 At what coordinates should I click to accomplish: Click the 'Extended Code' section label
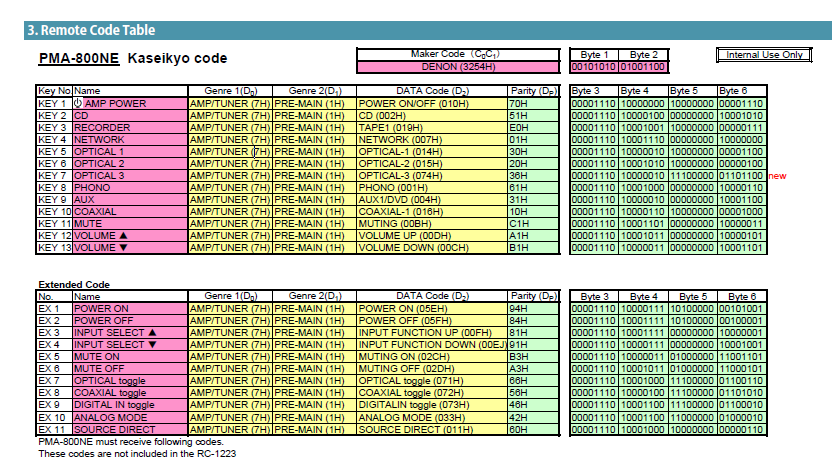[74, 284]
